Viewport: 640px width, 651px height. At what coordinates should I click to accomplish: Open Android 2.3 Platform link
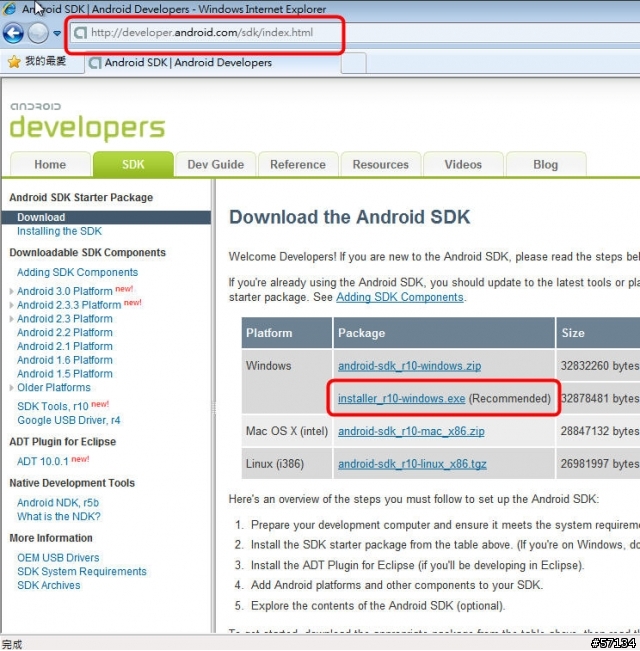tap(65, 319)
